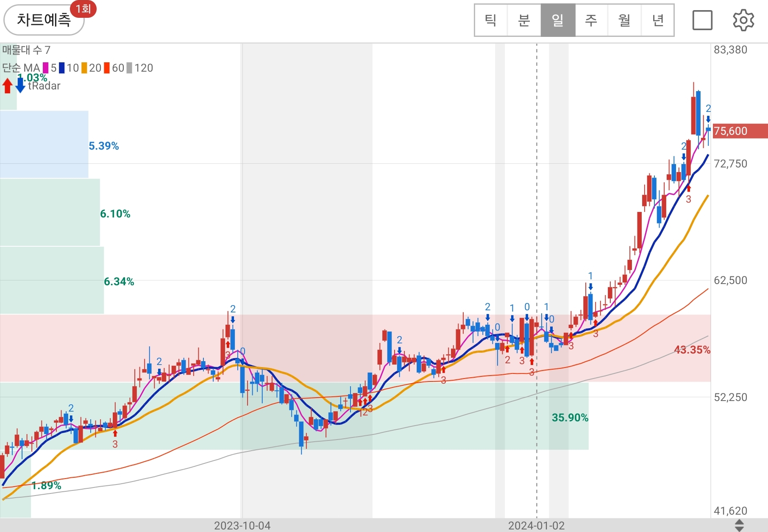This screenshot has width=768, height=532.
Task: Toggle fullscreen with the square icon
Action: [702, 20]
